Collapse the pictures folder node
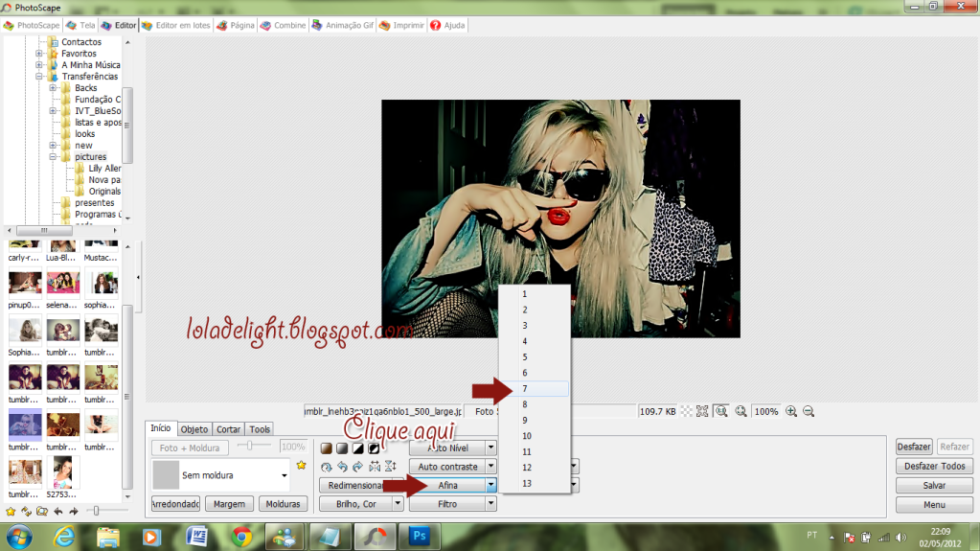The width and height of the screenshot is (980, 551). 53,157
